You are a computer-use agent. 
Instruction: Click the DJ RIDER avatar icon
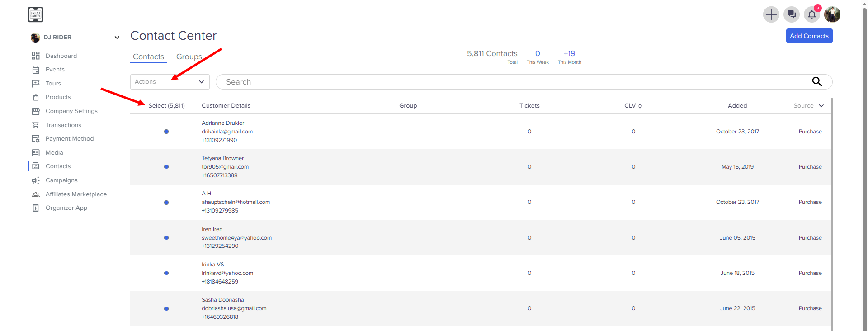coord(35,38)
